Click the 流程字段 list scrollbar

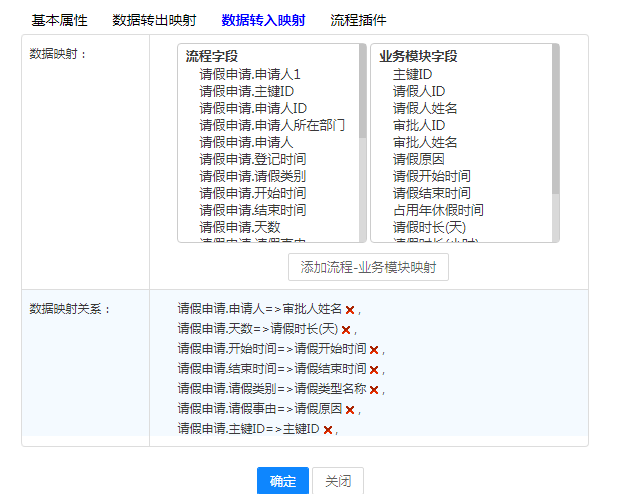click(x=362, y=100)
